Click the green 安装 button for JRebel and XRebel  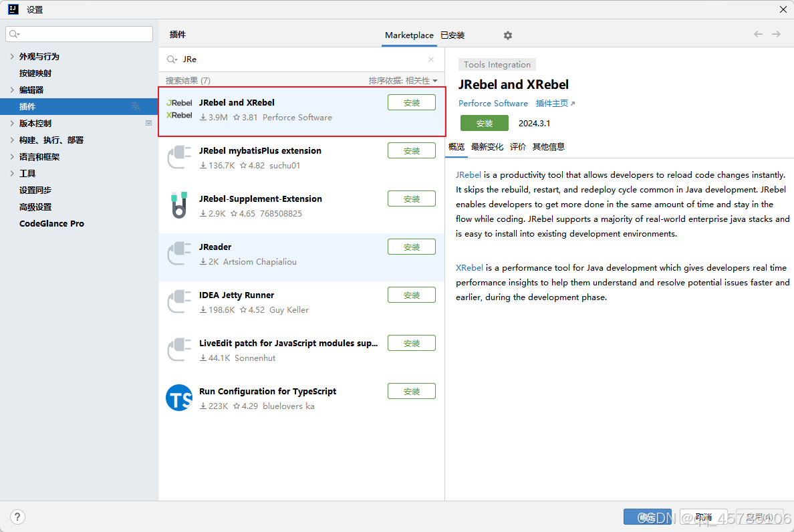click(x=484, y=124)
